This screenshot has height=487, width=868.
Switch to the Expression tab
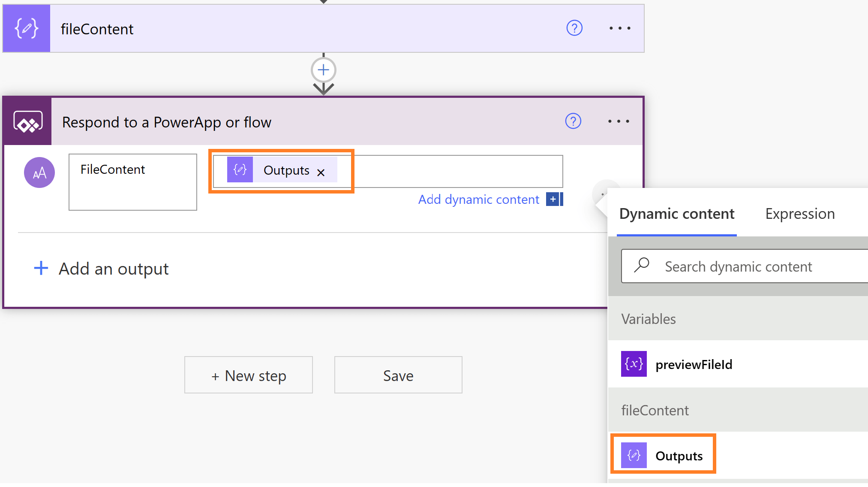tap(800, 214)
